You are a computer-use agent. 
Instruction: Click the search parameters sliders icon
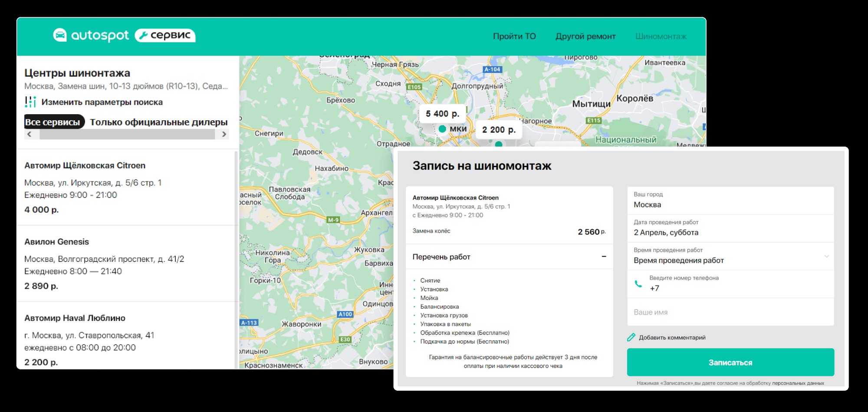30,102
